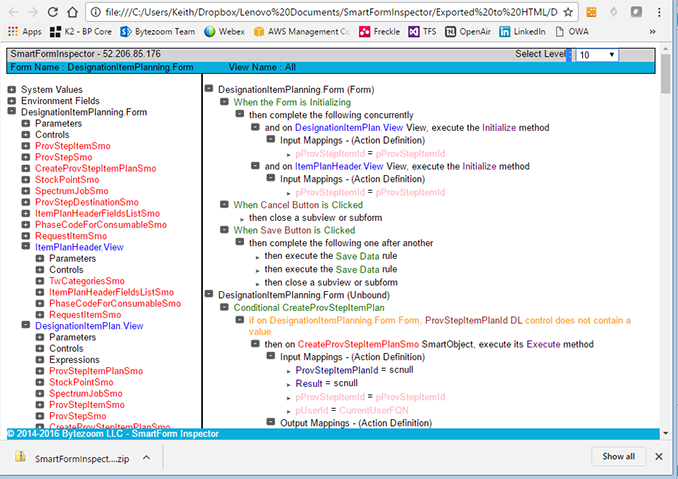Collapse the When the Form is Initializing rule
Screen dimensions: 678x479
point(224,102)
